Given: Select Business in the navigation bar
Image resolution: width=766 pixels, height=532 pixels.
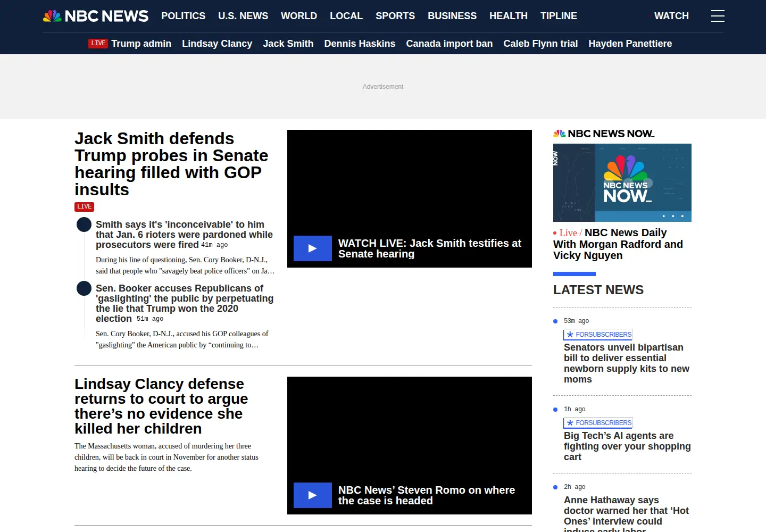Looking at the screenshot, I should pos(452,16).
